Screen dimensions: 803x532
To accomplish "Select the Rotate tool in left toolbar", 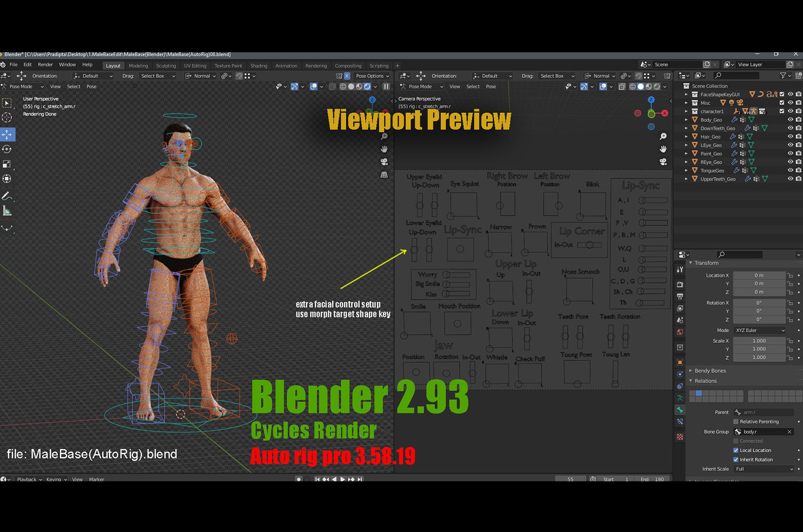I will click(7, 149).
